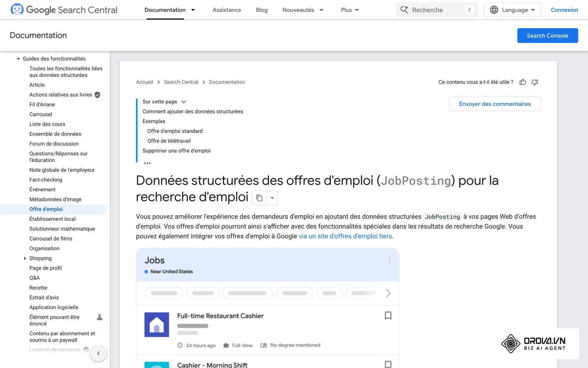Select Recette in sidebar
This screenshot has width=588, height=368.
click(x=38, y=288)
